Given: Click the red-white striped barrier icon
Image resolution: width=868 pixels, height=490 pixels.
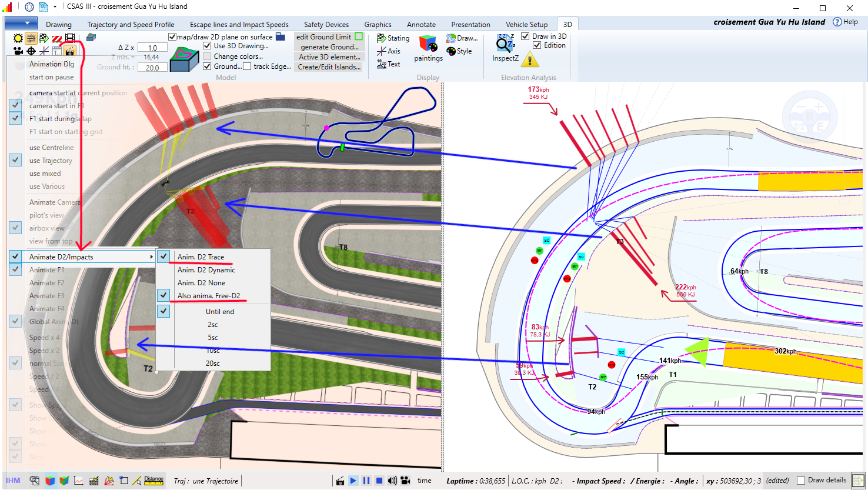Looking at the screenshot, I should pos(57,38).
